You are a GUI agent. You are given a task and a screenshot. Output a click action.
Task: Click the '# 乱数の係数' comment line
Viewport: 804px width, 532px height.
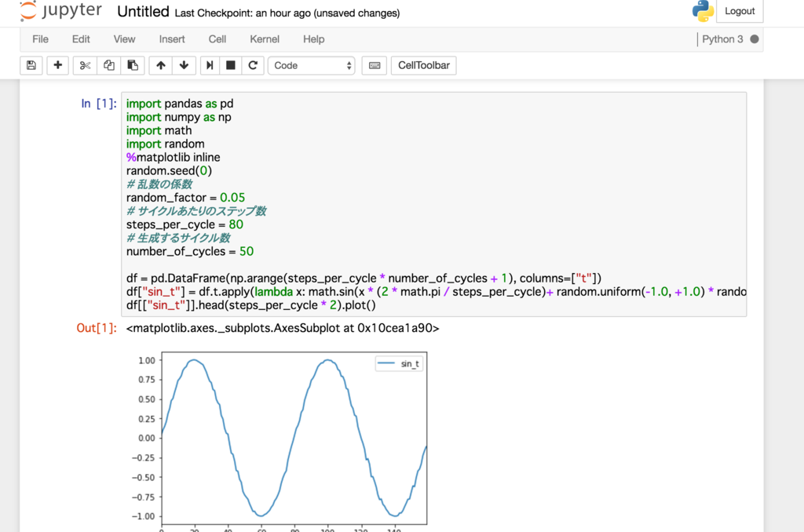pos(159,184)
